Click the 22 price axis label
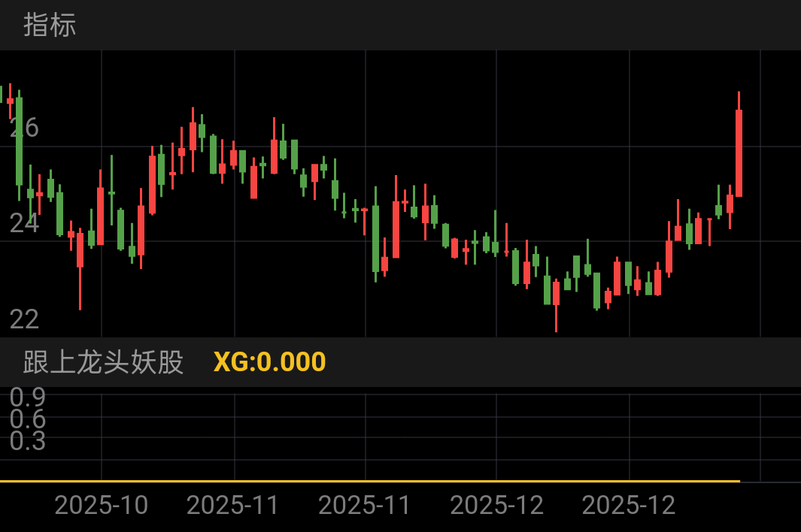The height and width of the screenshot is (532, 801). pyautogui.click(x=24, y=319)
